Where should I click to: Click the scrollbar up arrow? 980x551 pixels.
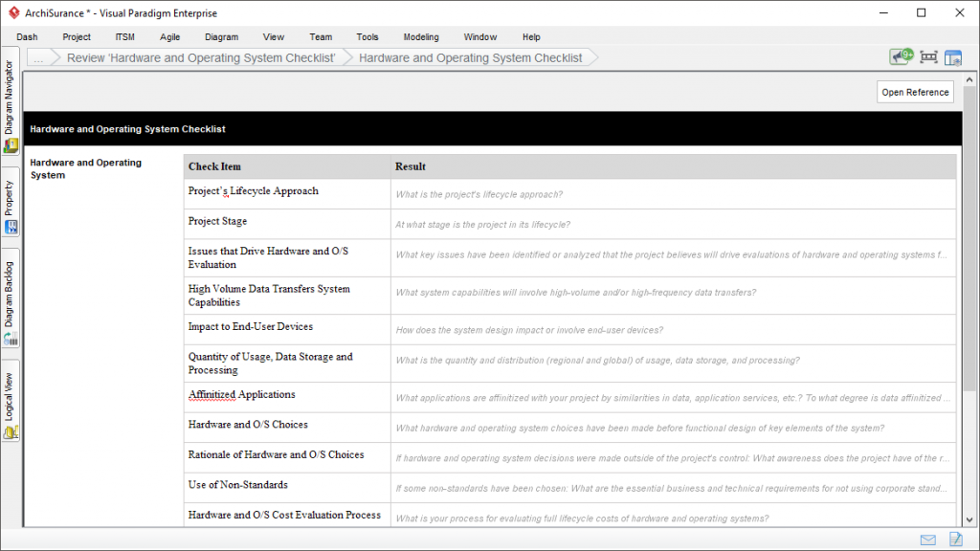coord(970,77)
